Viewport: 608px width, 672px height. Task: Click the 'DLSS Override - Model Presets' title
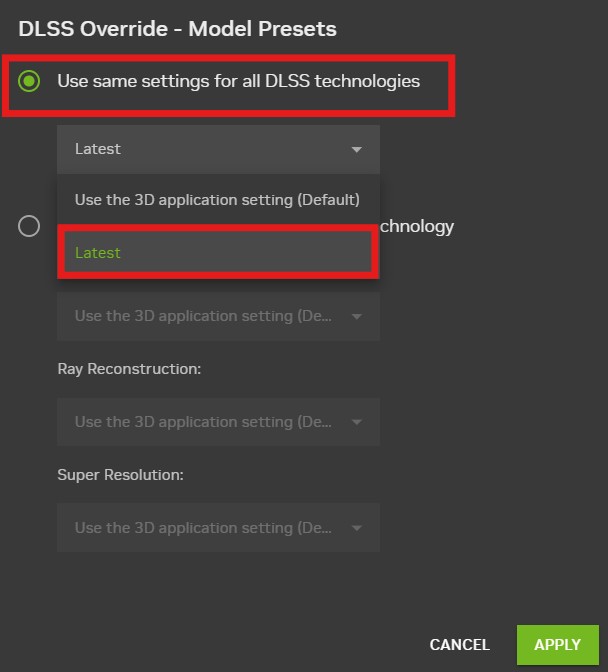tap(177, 29)
